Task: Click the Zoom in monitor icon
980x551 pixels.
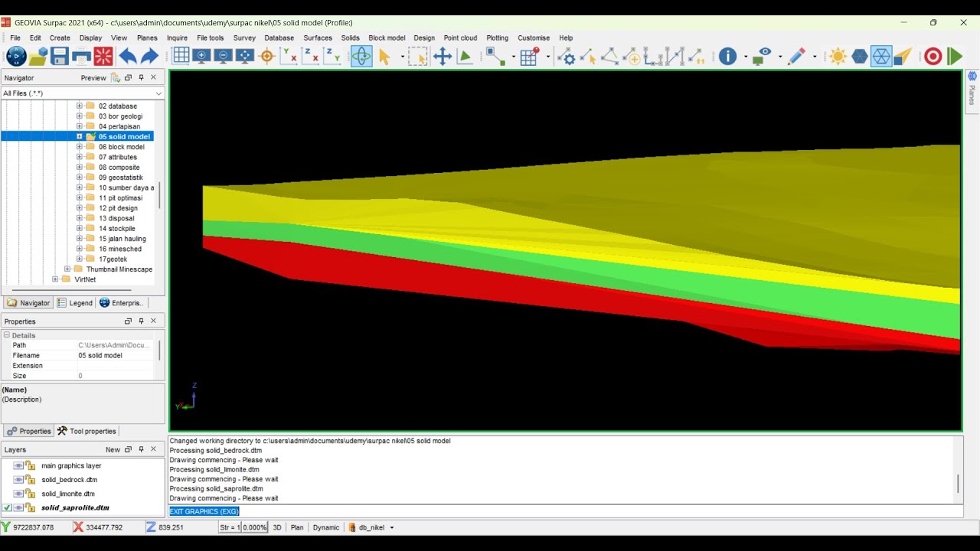Action: tap(202, 56)
